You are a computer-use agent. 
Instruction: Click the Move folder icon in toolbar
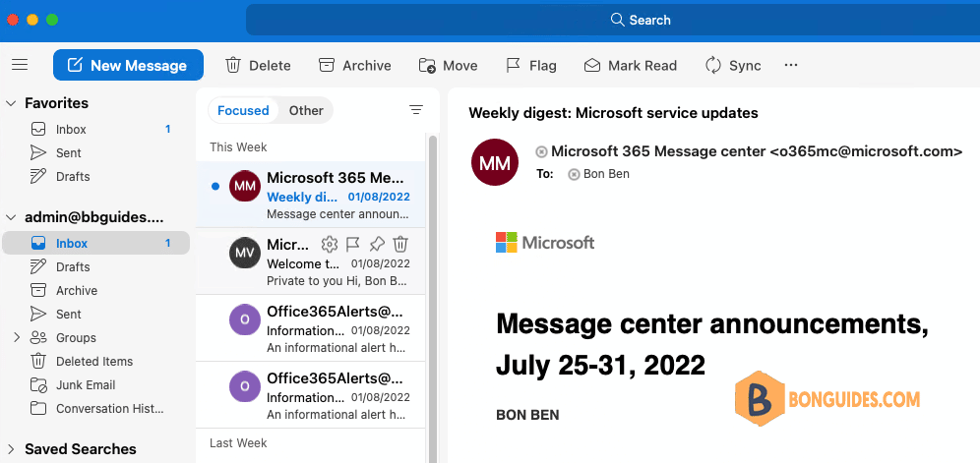pos(427,66)
